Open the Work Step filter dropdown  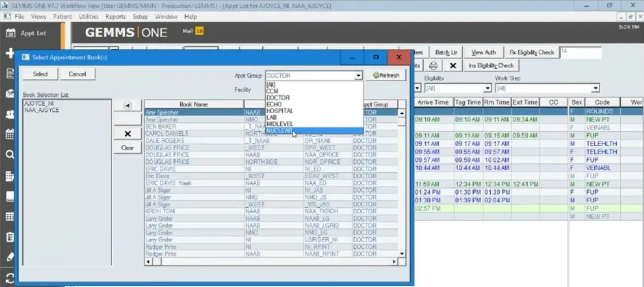pos(596,88)
